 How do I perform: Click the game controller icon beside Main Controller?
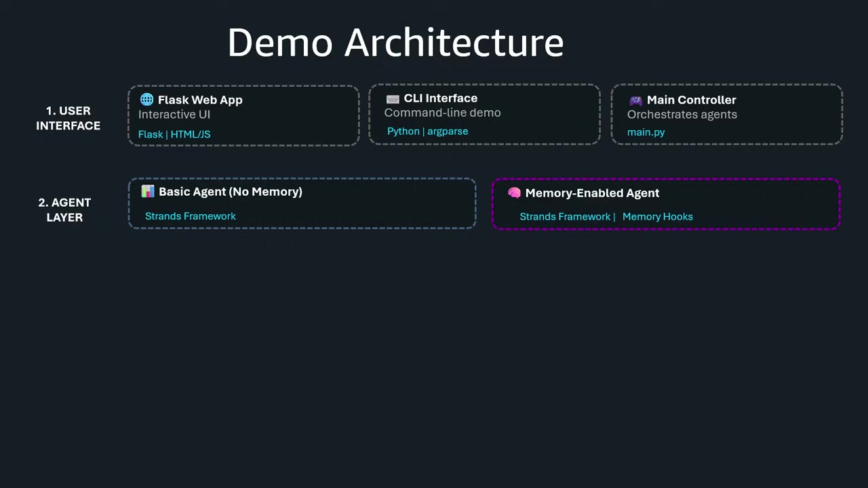point(635,100)
